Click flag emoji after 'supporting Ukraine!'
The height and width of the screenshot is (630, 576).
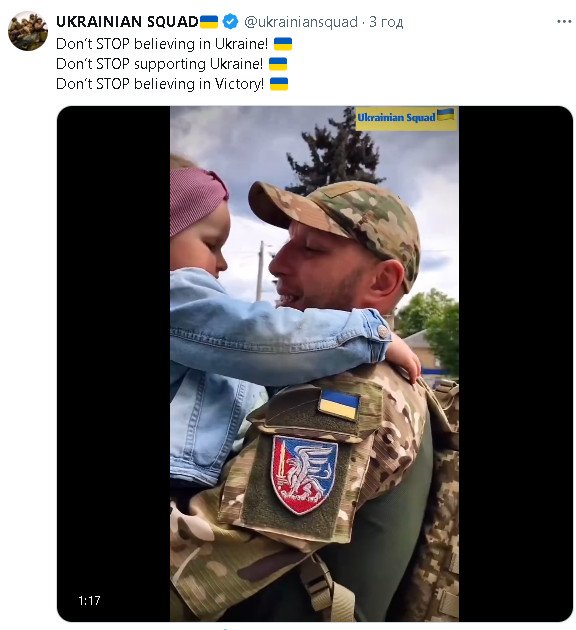(x=278, y=64)
